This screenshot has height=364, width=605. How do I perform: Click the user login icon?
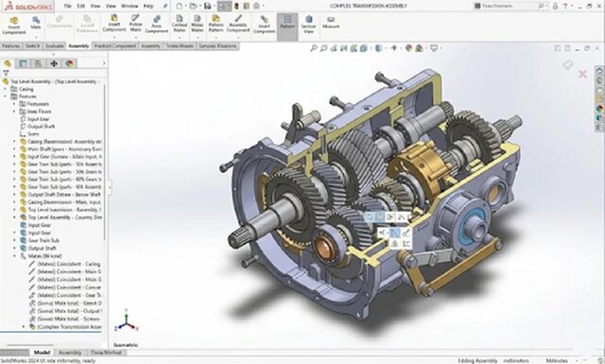click(x=555, y=6)
